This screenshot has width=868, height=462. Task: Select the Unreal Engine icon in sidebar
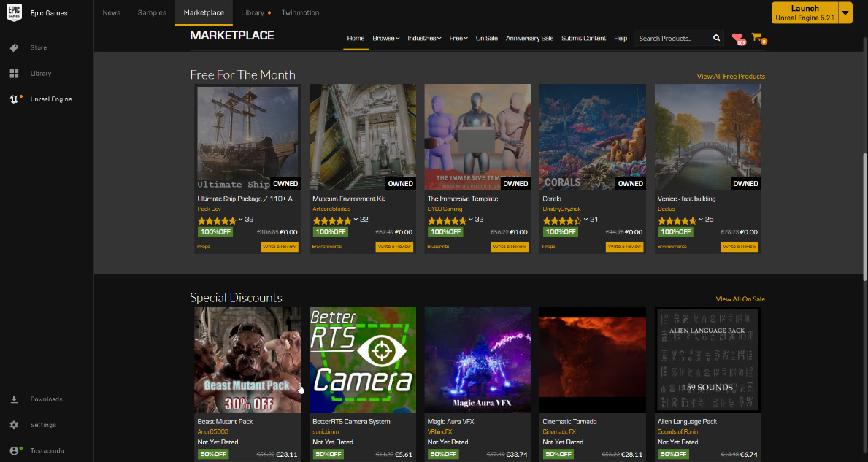(x=15, y=99)
